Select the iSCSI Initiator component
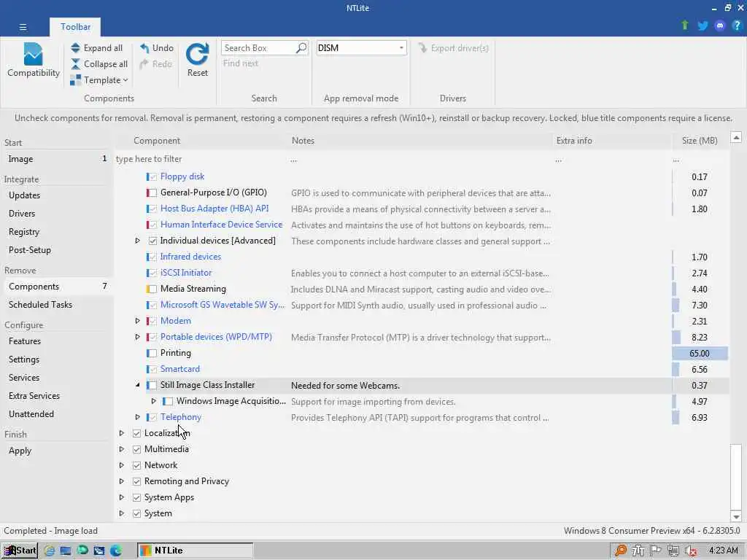 click(186, 273)
